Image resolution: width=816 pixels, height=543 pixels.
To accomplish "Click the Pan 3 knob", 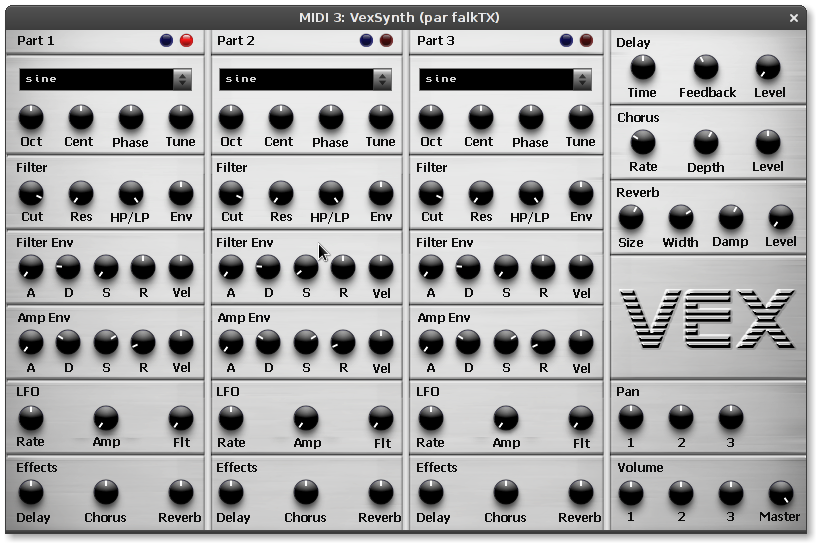I will [731, 418].
